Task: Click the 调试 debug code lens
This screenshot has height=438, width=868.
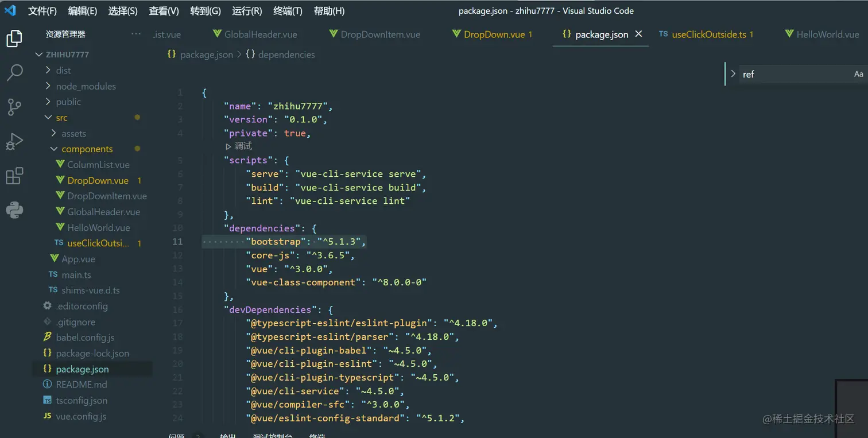Action: [x=238, y=146]
